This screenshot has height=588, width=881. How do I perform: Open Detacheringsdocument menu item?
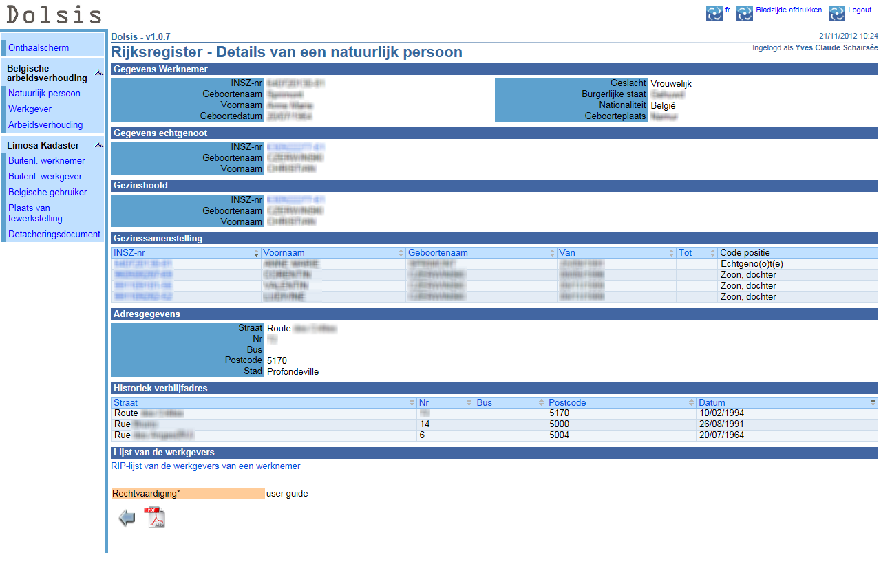54,235
